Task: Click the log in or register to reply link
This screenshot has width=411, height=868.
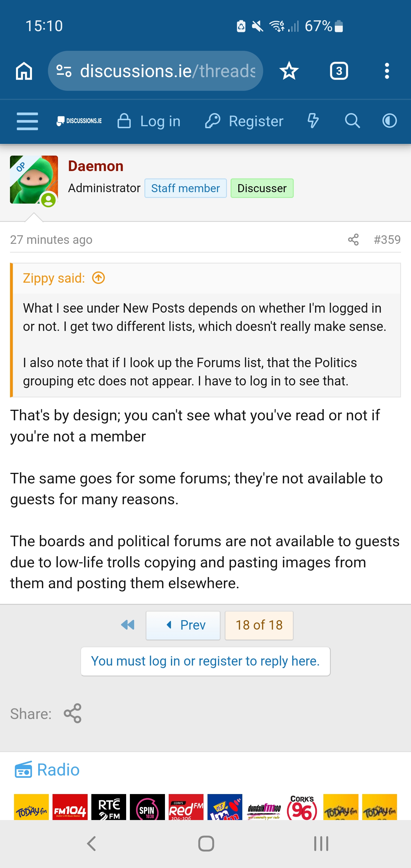Action: [205, 661]
